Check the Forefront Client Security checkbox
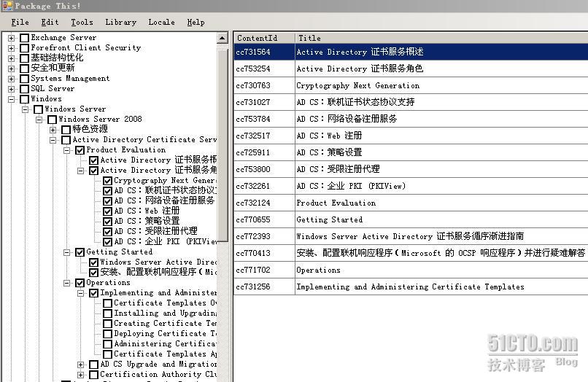This screenshot has width=588, height=382. 25,48
